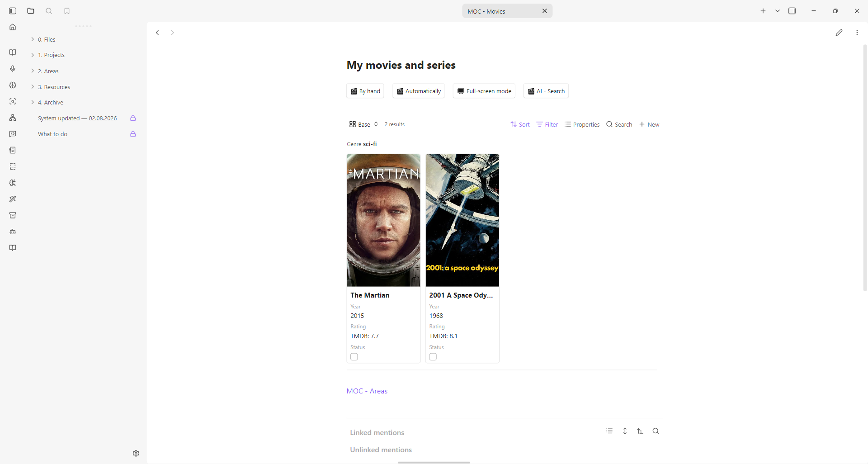868x464 pixels.
Task: Open settings with the gear icon
Action: tap(136, 453)
